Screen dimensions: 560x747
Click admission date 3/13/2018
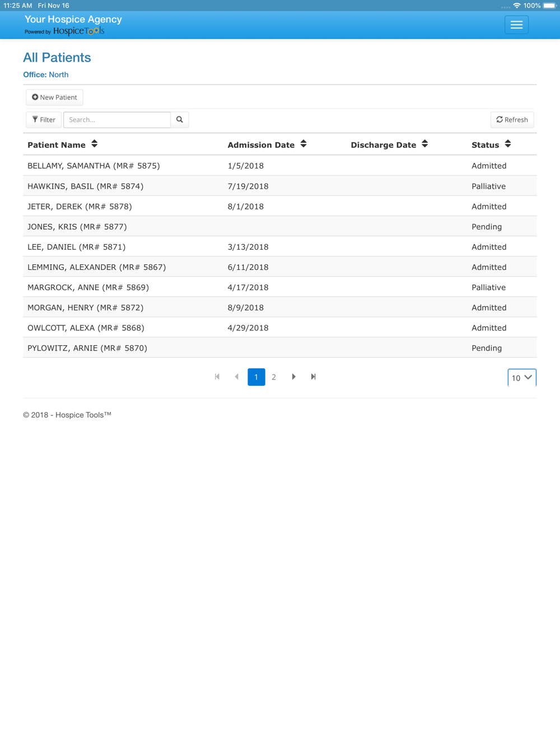click(248, 247)
